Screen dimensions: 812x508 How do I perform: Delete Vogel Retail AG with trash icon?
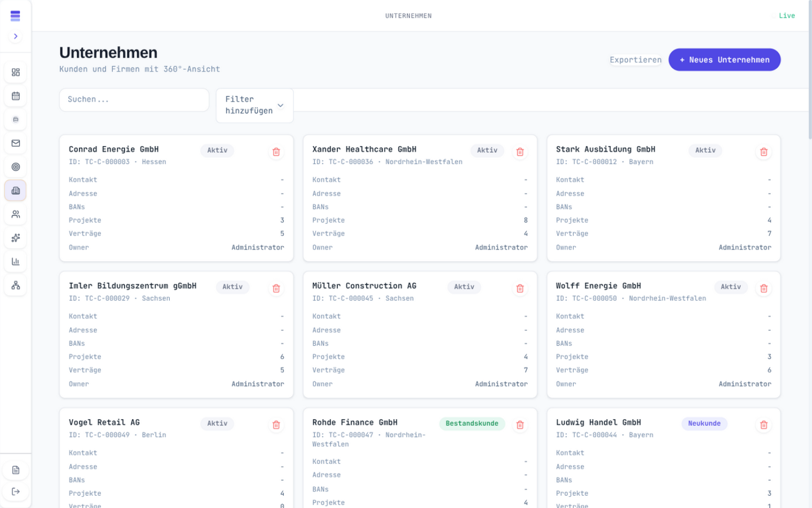(x=276, y=425)
